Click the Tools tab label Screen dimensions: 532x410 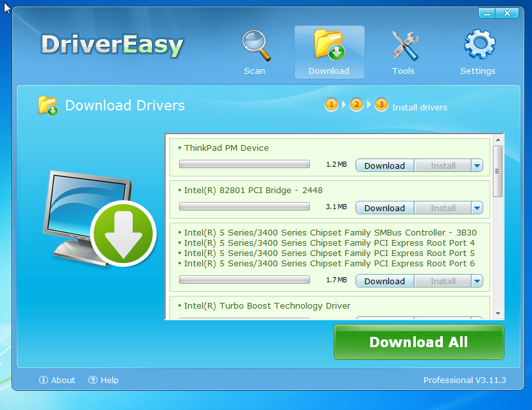pos(404,71)
